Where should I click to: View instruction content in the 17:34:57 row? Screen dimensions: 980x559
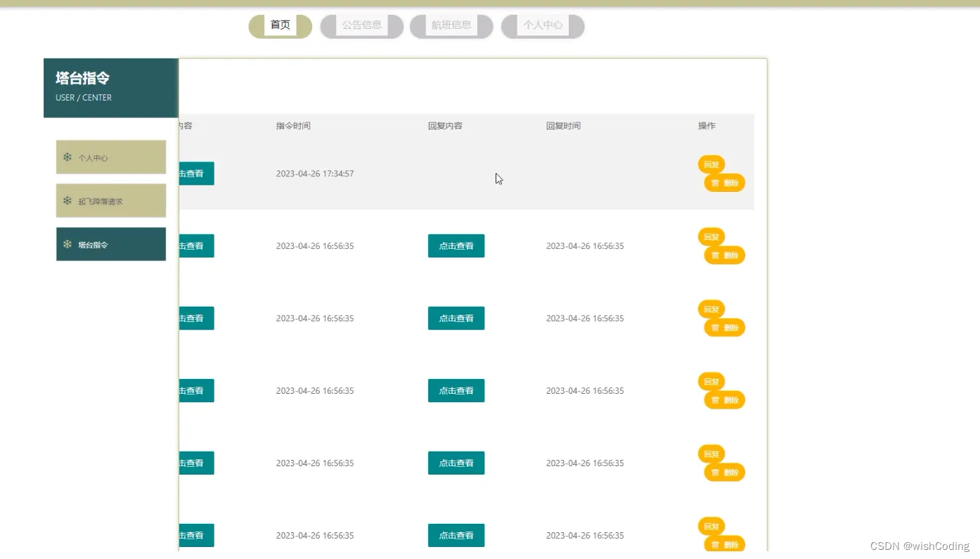point(196,174)
